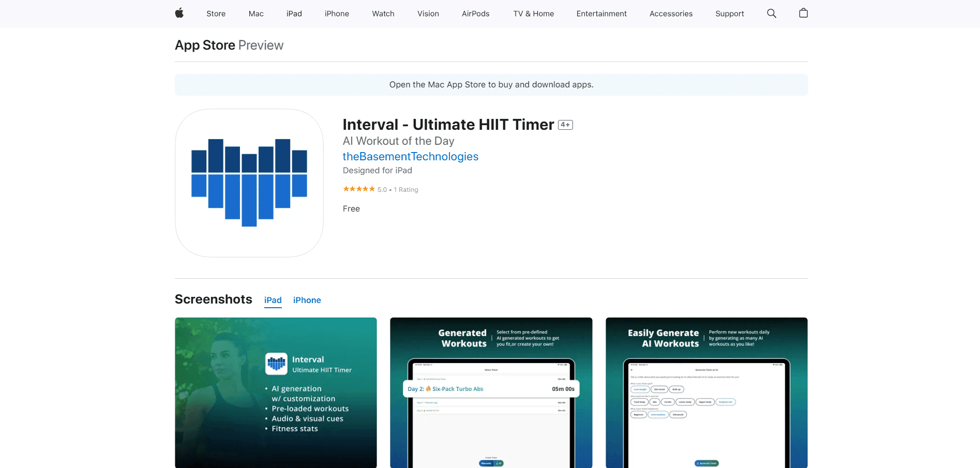The width and height of the screenshot is (980, 468).
Task: Open the TV & Home menu item
Action: pyautogui.click(x=533, y=13)
